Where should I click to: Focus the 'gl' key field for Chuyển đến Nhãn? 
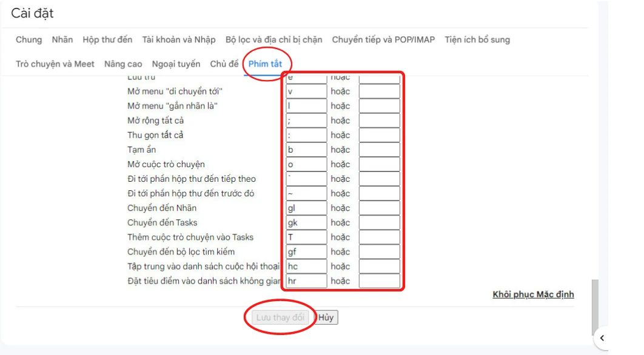tap(306, 208)
